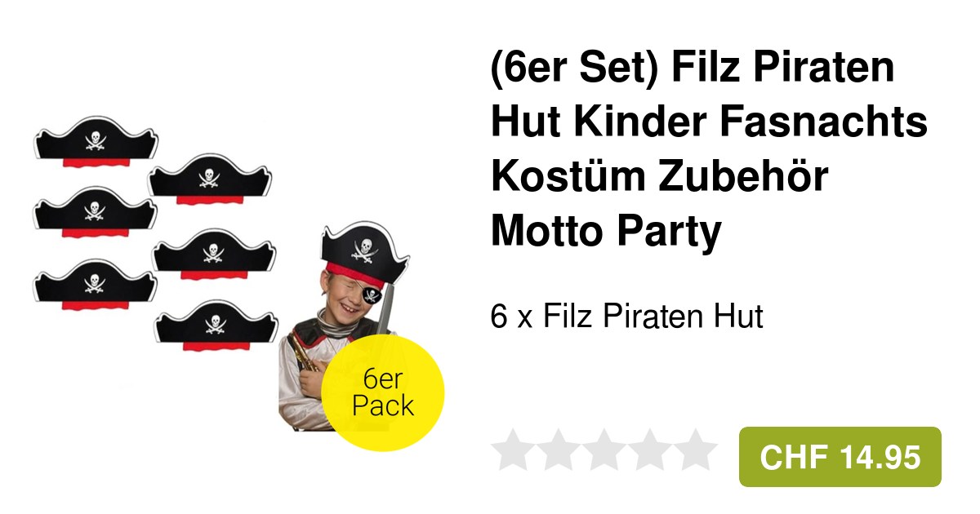Select the fifth rating star

tap(696, 450)
